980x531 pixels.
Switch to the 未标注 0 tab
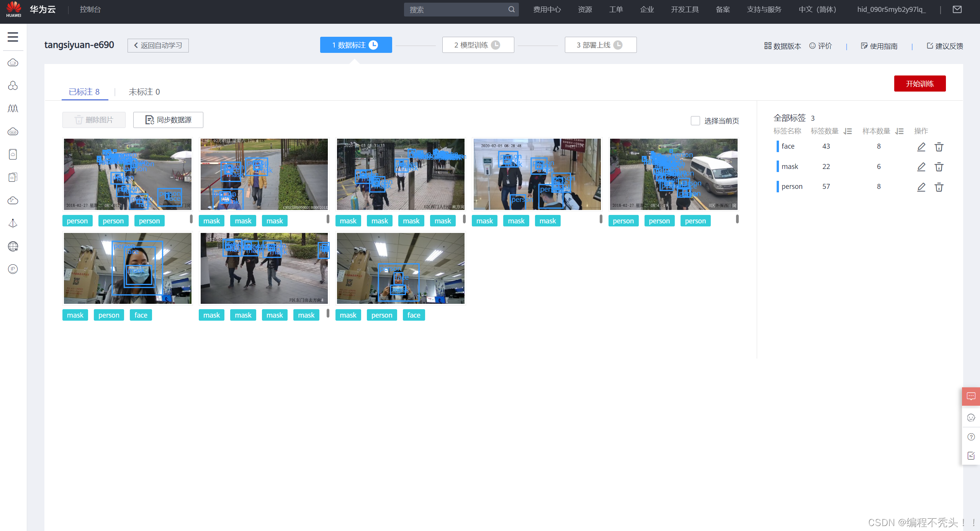144,92
